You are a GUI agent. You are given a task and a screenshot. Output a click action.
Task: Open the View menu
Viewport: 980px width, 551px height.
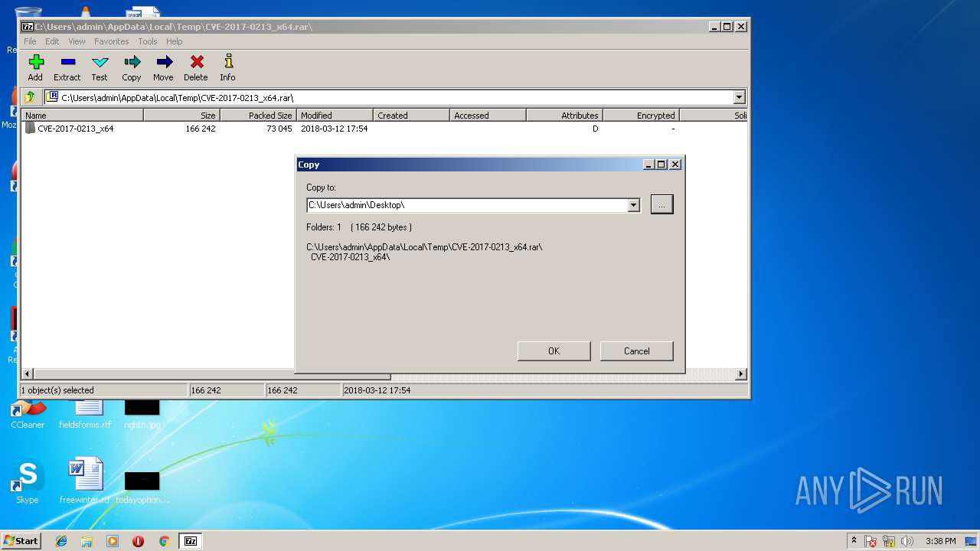[77, 41]
